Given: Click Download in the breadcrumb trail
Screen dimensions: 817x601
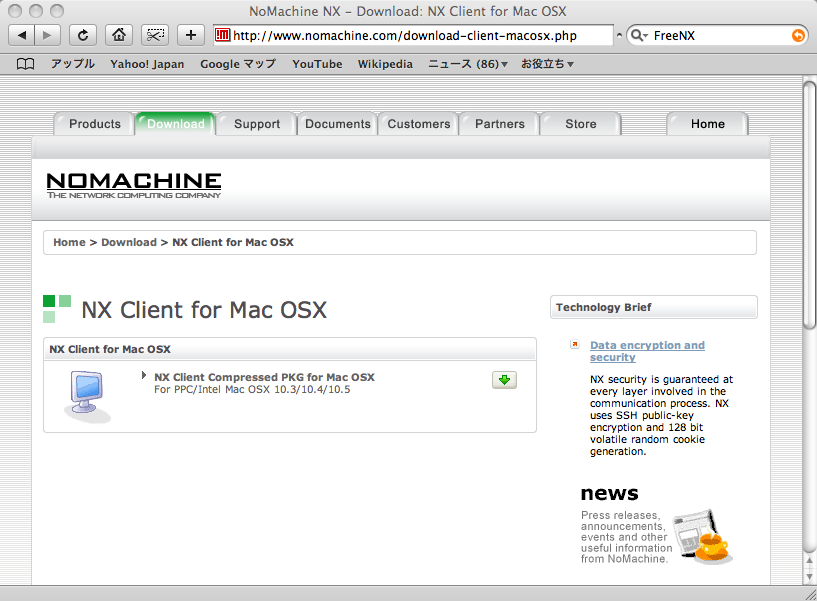Looking at the screenshot, I should click(129, 242).
